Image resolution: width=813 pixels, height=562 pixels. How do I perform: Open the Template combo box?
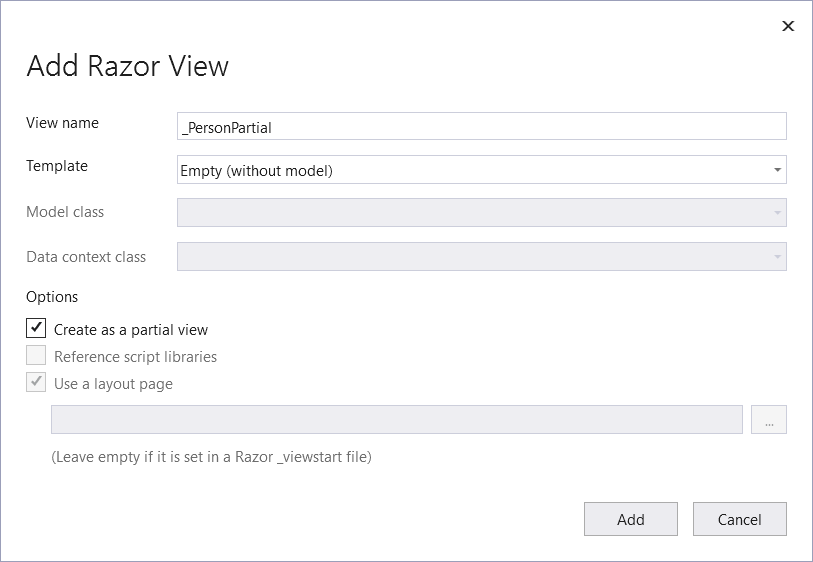point(481,170)
